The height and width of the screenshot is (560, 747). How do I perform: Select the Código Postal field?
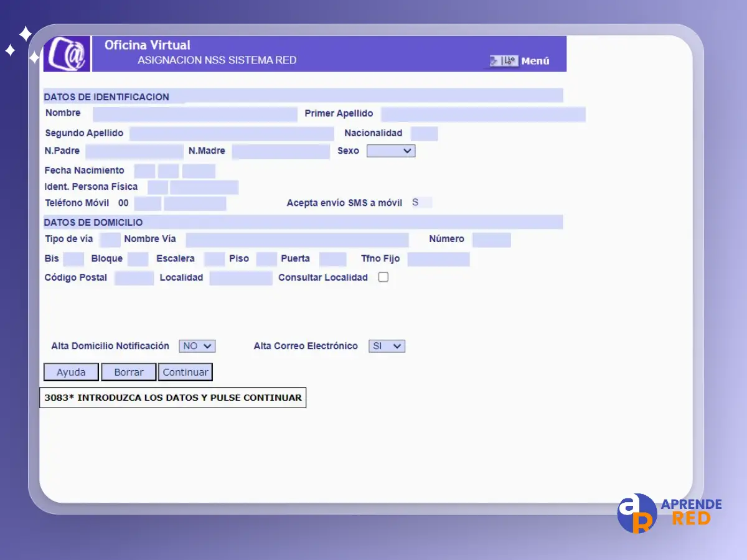[x=134, y=278]
